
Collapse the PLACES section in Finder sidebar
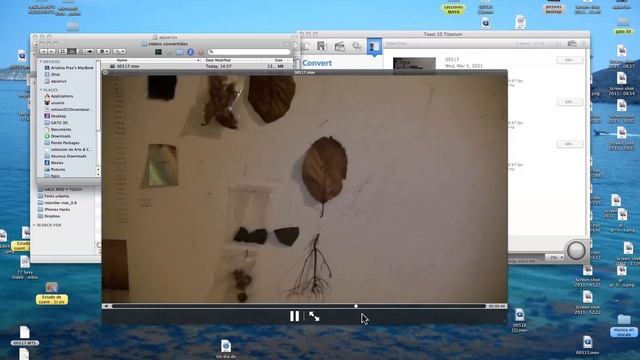click(x=41, y=90)
